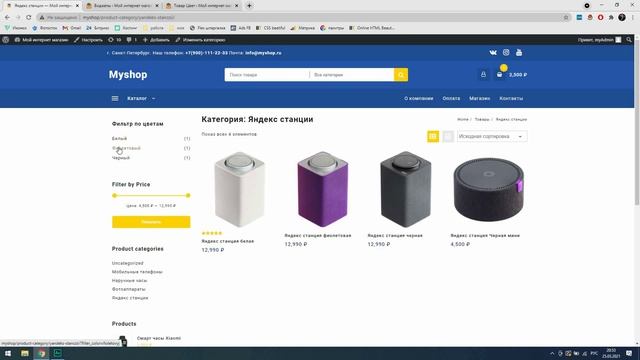Open the black Яндекс станция thumbnail

(x=405, y=189)
